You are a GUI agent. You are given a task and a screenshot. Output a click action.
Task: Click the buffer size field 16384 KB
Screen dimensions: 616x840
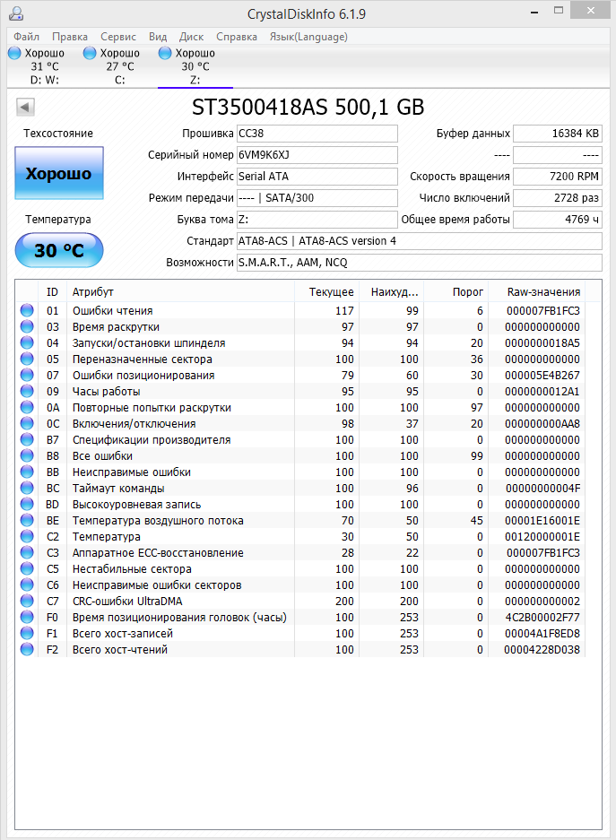[558, 134]
